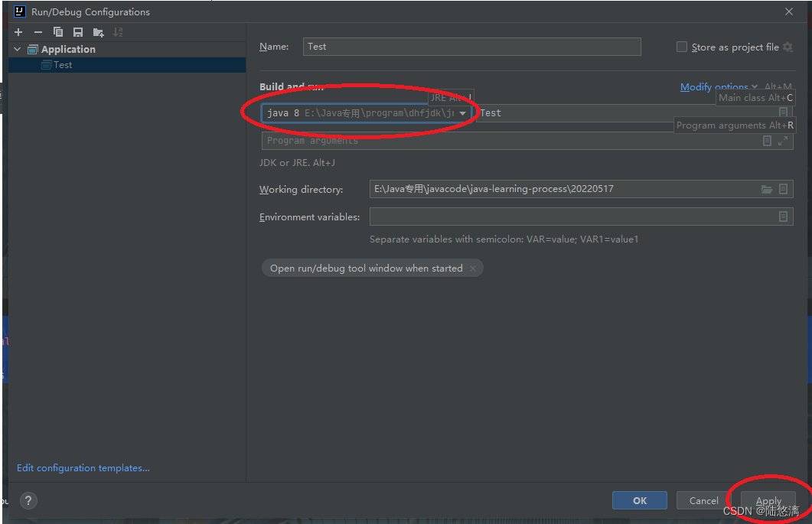Close the Run/Debug Configurations dialog
The image size is (812, 524).
pyautogui.click(x=789, y=11)
